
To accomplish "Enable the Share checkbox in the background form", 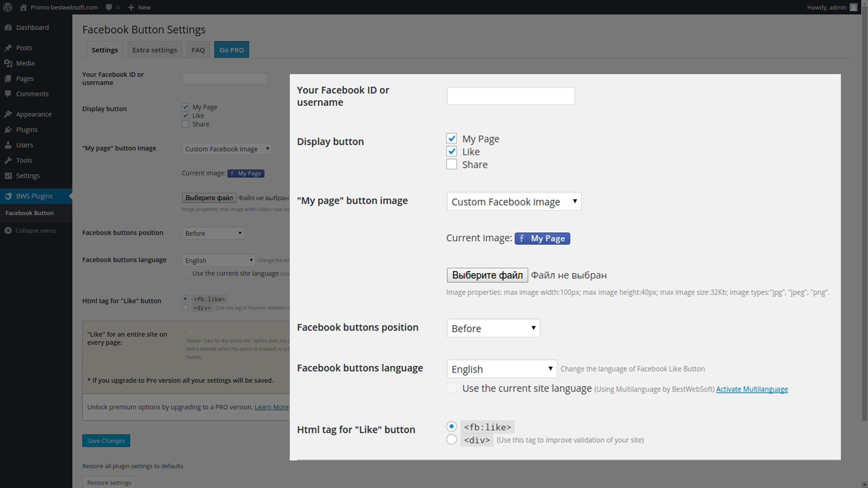I will click(185, 124).
